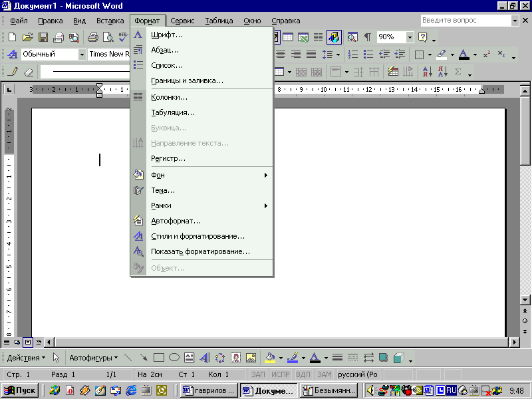Open the highlight color dropdown arrow
The width and height of the screenshot is (532, 399).
(x=452, y=55)
